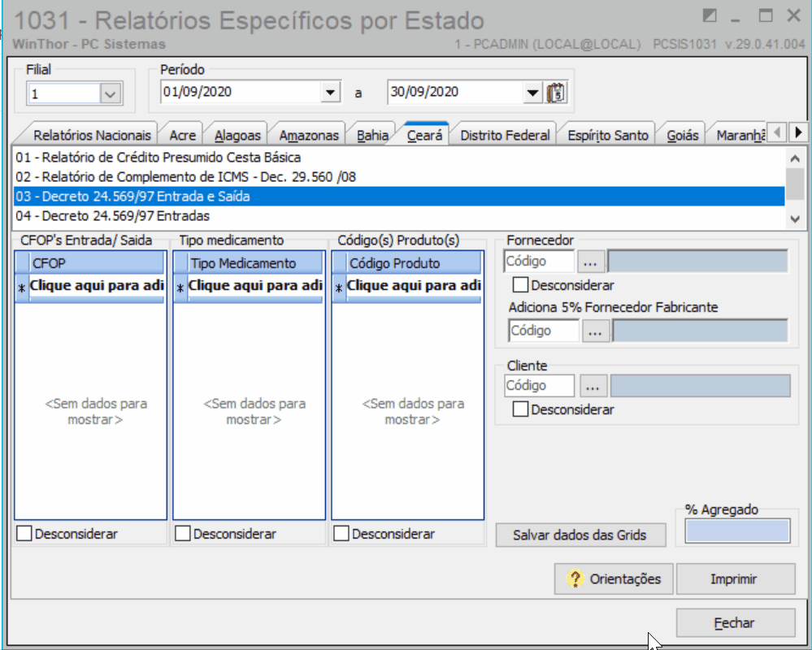Select report 03 Decreto Entrada e Saída
The width and height of the screenshot is (812, 650).
point(399,197)
